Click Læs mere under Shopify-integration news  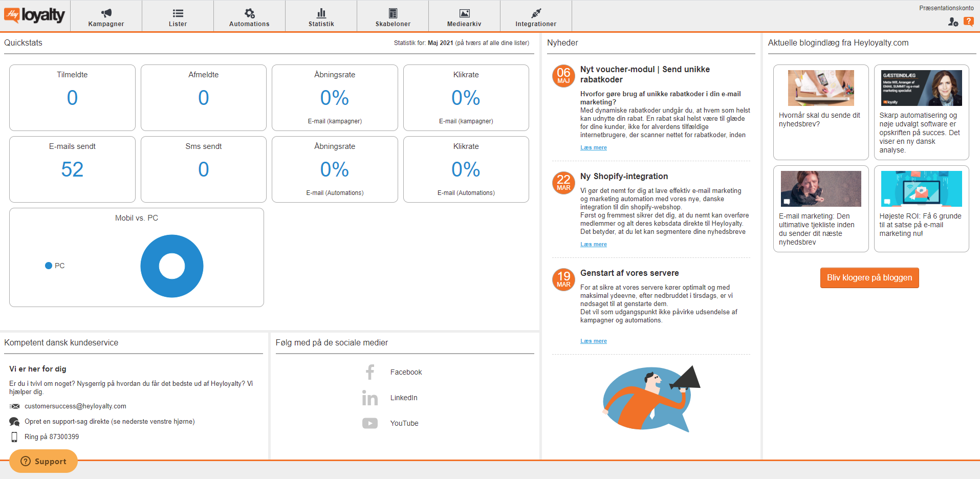pos(594,244)
